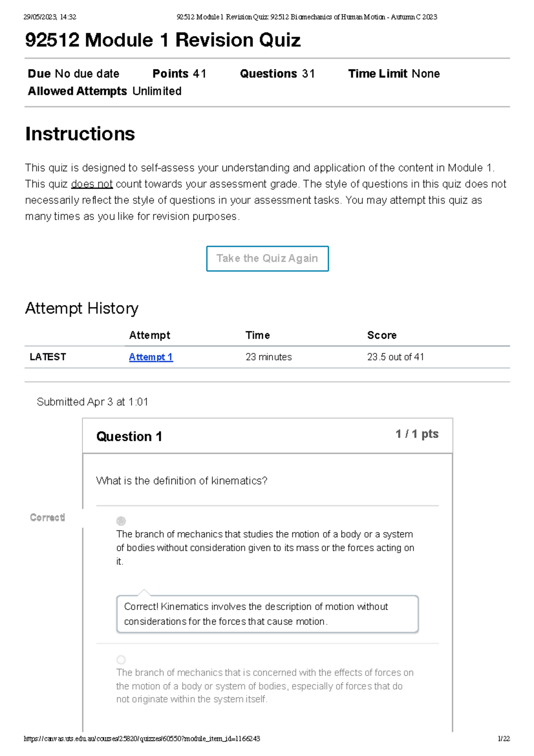Click the 1/22 page number
This screenshot has height=756, width=534.
tap(504, 739)
